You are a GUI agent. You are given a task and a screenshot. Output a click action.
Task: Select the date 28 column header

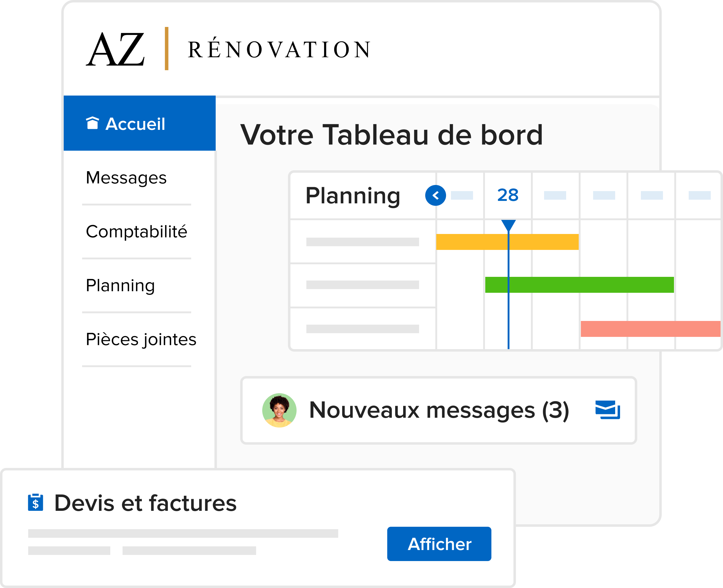[508, 195]
